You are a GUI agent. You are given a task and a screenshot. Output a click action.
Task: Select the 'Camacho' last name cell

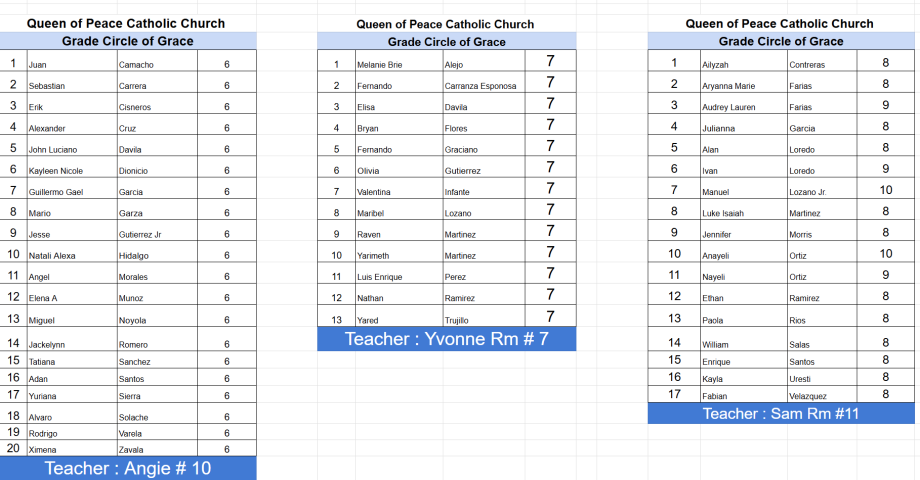point(156,64)
